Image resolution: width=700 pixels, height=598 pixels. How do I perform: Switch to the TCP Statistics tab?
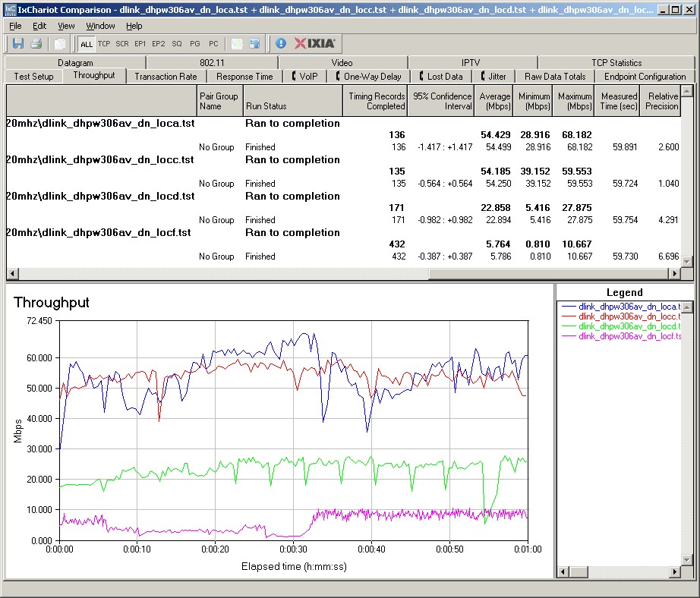tap(616, 62)
